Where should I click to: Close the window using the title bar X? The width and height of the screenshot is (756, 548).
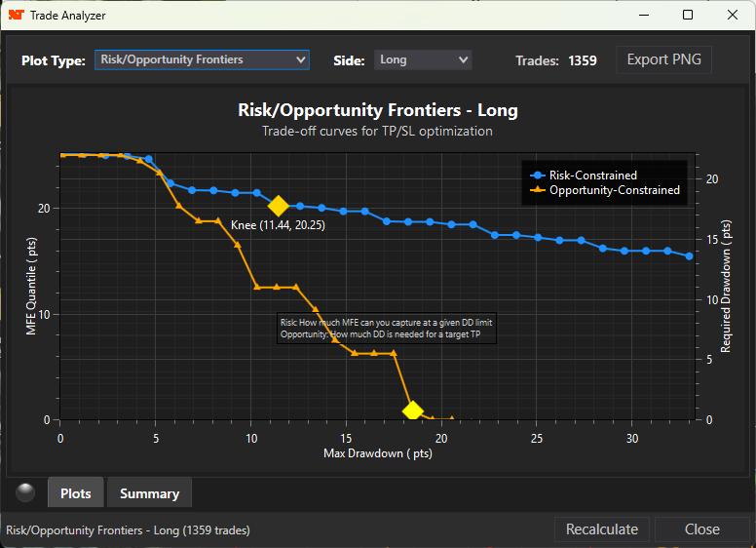tap(732, 16)
